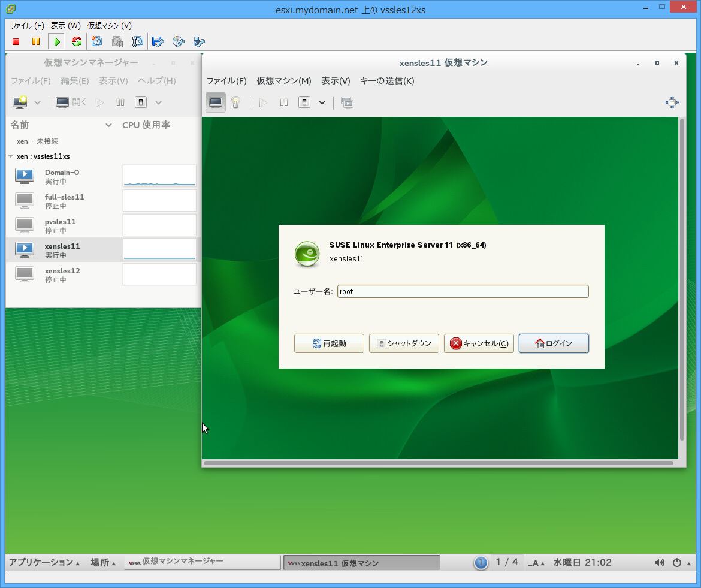701x588 pixels.
Task: Click the floppy connection icon in VMware toolbar
Action: pyautogui.click(x=158, y=41)
